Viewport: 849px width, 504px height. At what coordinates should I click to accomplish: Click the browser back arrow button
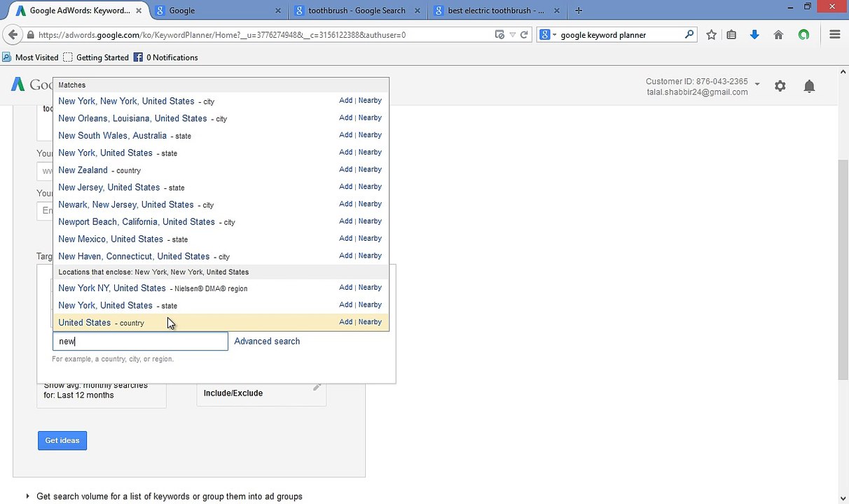13,34
